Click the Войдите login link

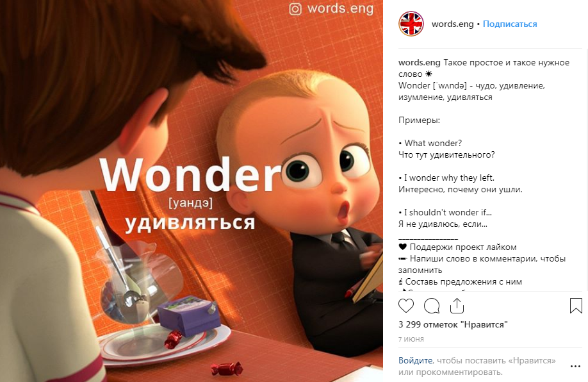[x=415, y=361]
